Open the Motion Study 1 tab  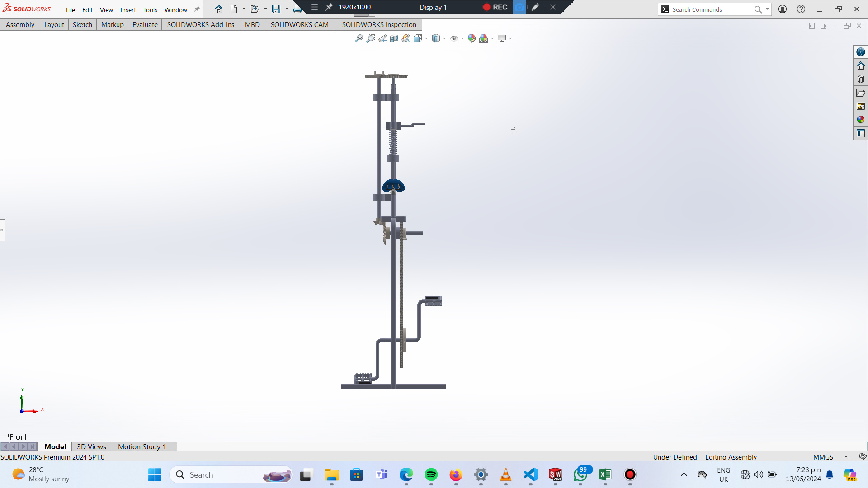click(142, 446)
